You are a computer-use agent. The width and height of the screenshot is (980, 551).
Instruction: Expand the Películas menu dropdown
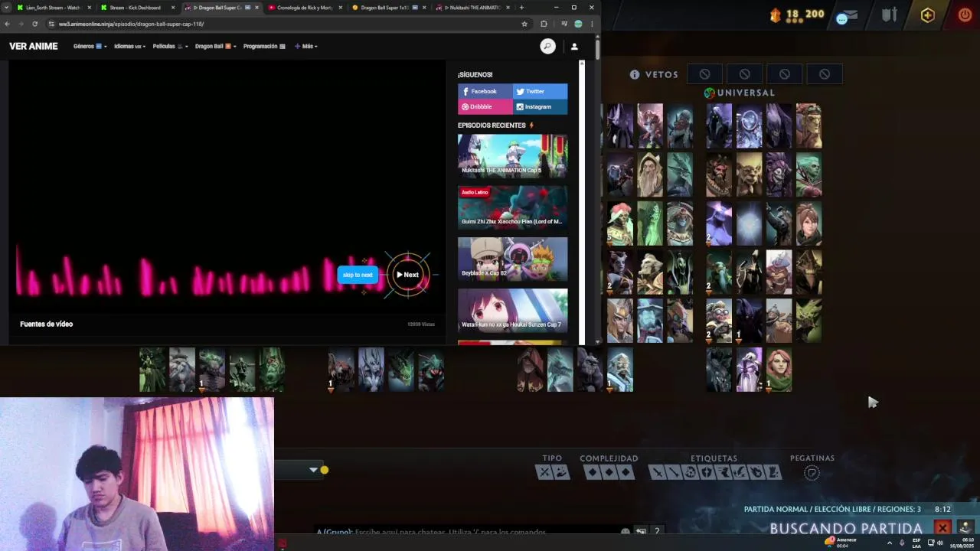pyautogui.click(x=171, y=47)
